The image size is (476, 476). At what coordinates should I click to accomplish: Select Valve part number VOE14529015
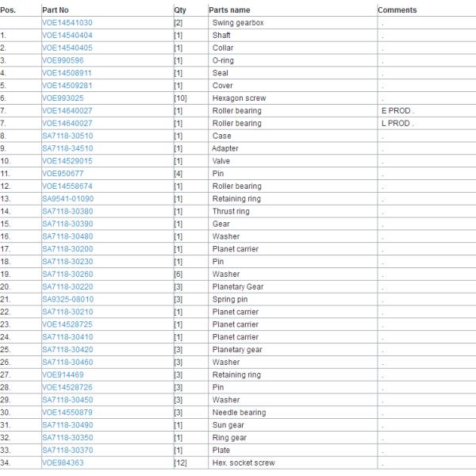67,161
